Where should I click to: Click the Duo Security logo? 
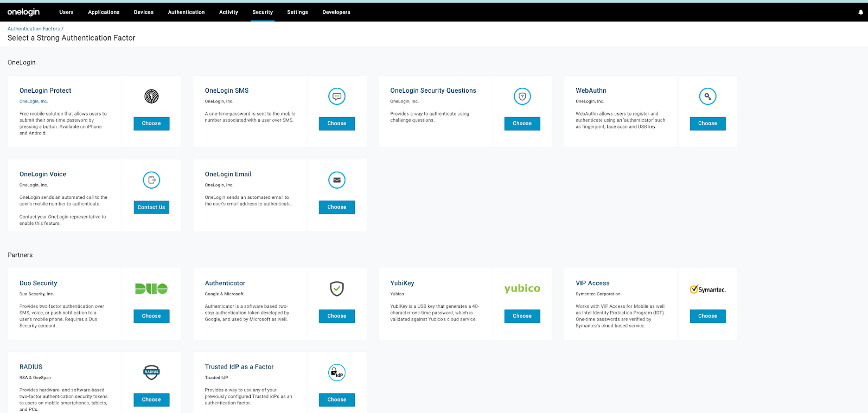pyautogui.click(x=151, y=289)
